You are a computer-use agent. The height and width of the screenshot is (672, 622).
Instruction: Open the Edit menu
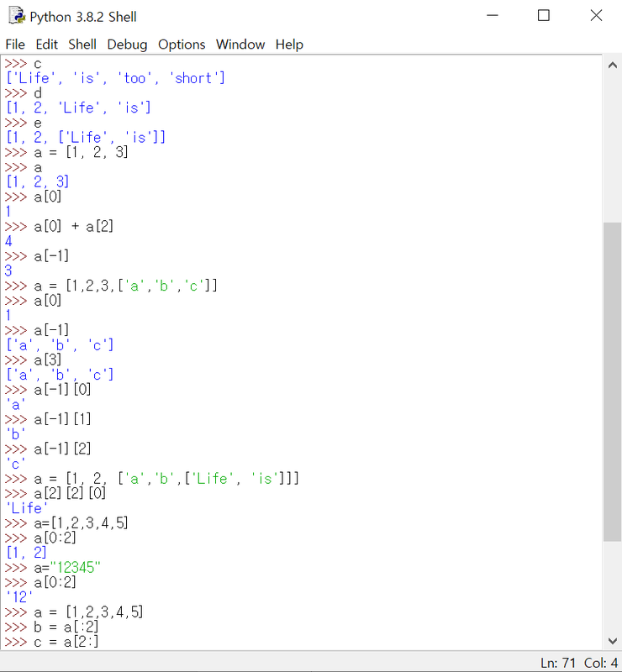pyautogui.click(x=46, y=45)
